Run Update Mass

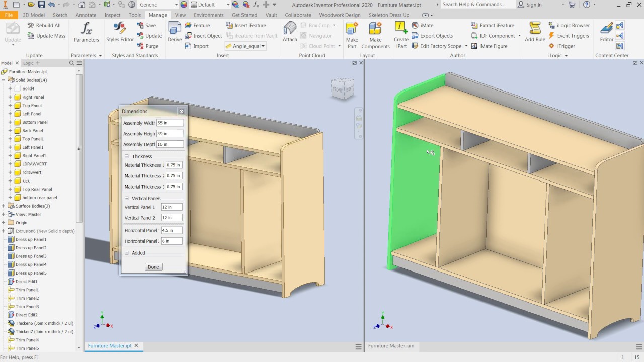[50, 36]
